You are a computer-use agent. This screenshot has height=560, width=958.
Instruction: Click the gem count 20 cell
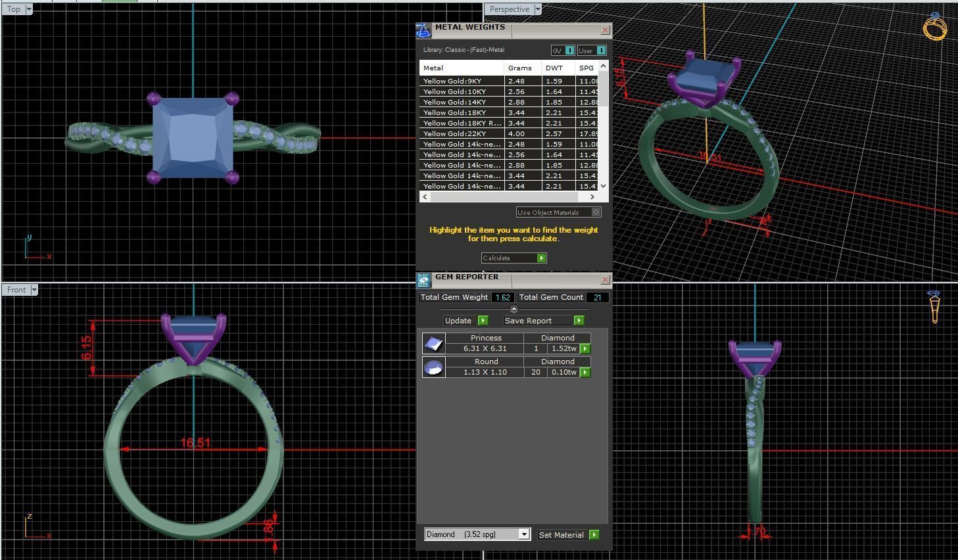536,372
